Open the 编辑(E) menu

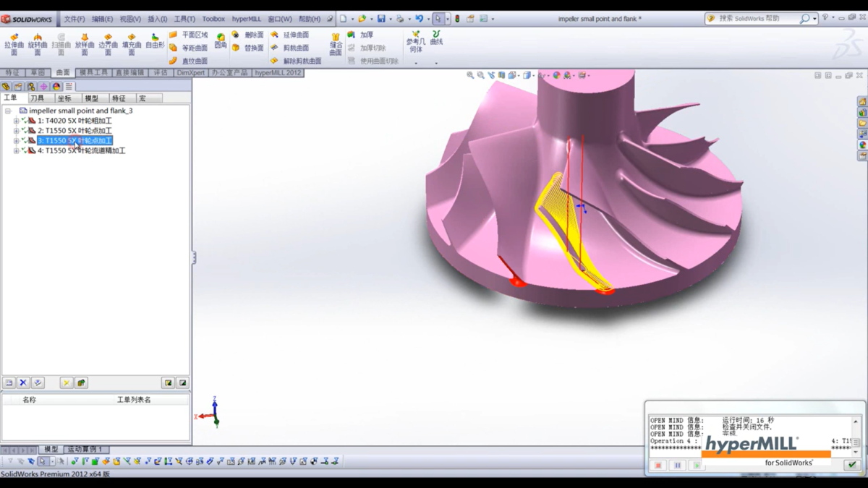[102, 19]
